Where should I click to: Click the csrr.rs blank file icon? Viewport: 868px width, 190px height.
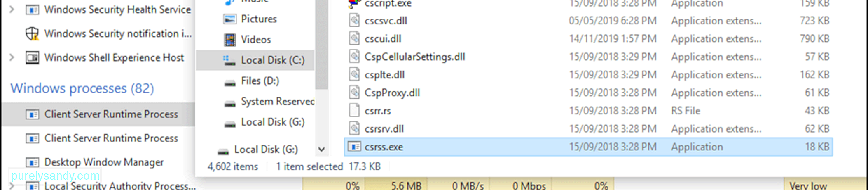pos(354,111)
